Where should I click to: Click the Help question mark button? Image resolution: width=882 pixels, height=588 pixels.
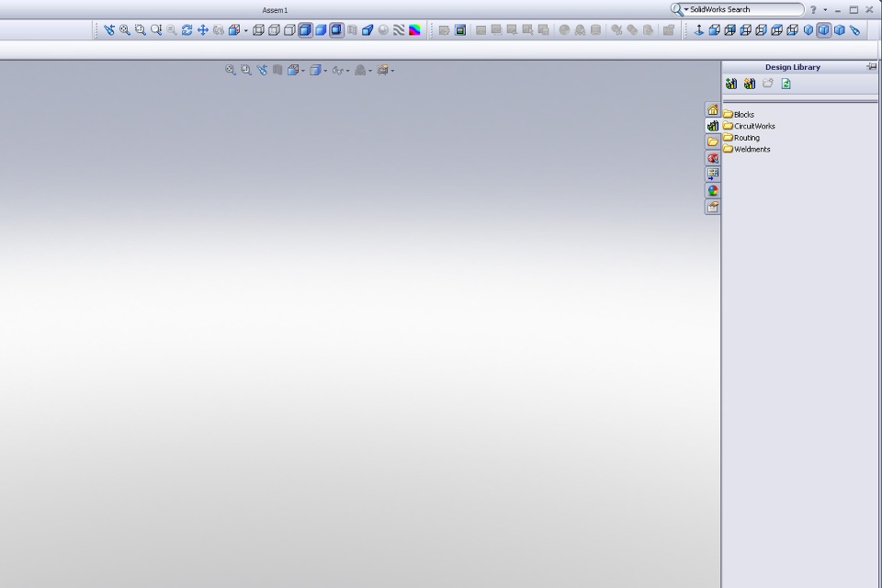(x=813, y=10)
